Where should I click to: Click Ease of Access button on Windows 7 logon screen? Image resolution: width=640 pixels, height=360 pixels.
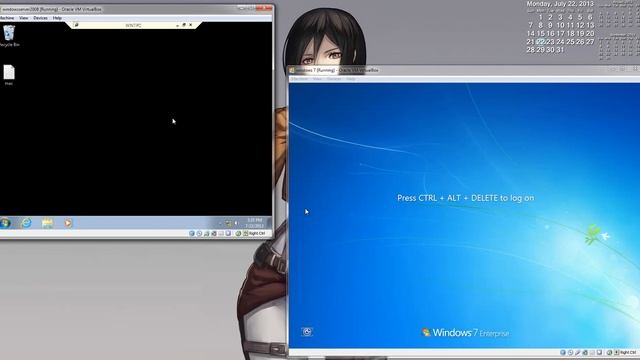[307, 332]
